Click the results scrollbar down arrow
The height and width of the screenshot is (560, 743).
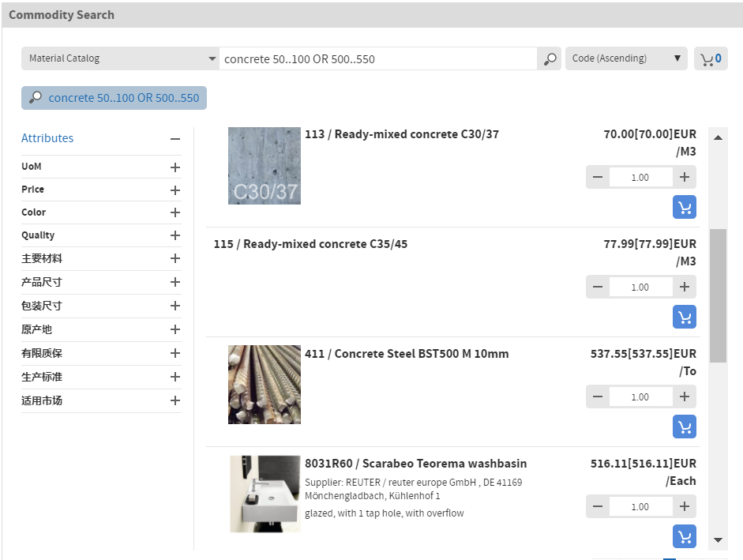pos(718,540)
